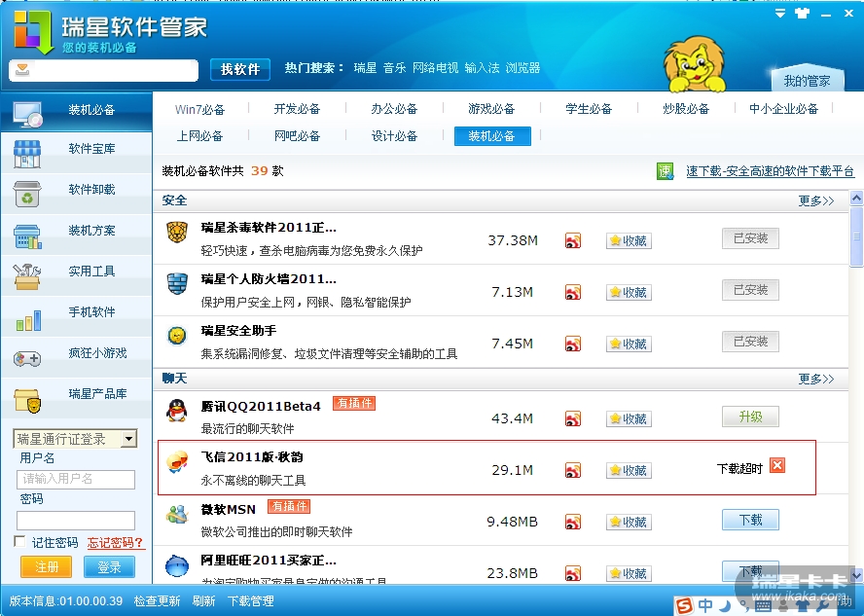Select the 网吧必备 tab
864x616 pixels.
[x=297, y=135]
